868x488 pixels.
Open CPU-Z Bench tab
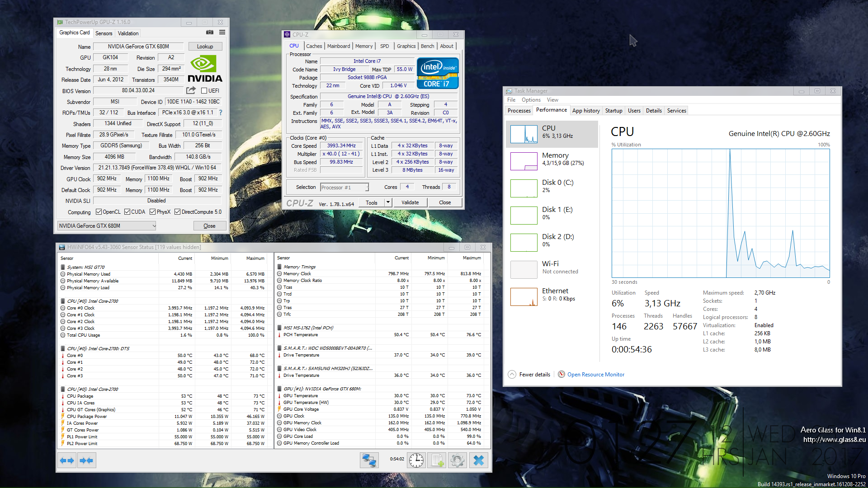427,46
